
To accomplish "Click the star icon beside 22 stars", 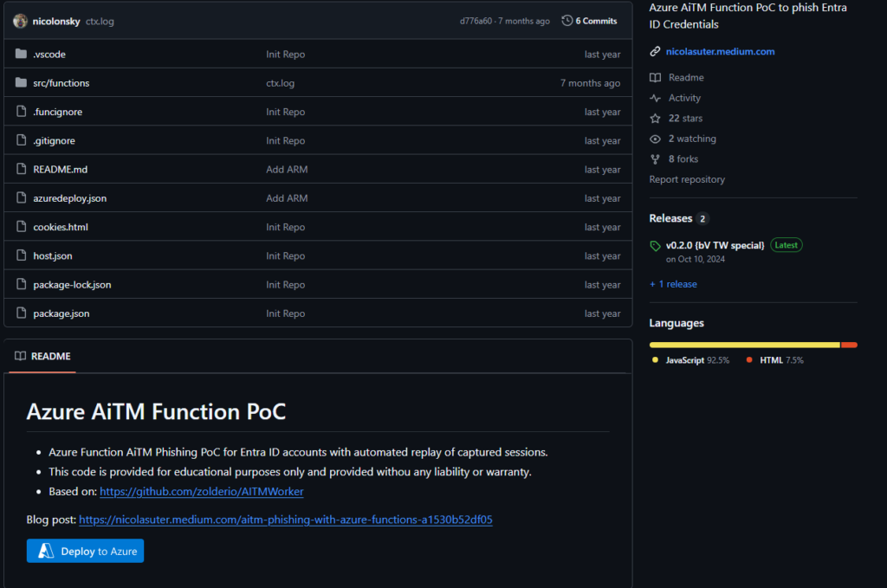I will (655, 118).
